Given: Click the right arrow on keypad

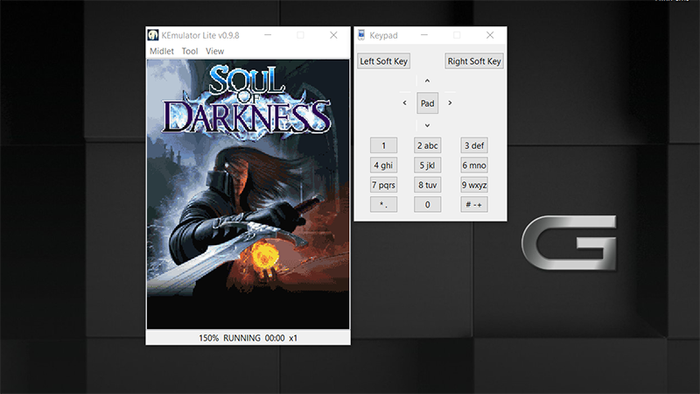Looking at the screenshot, I should click(450, 103).
